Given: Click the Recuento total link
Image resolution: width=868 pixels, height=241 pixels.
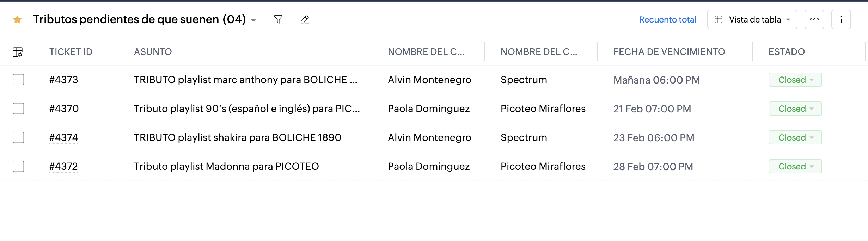Looking at the screenshot, I should (x=668, y=19).
